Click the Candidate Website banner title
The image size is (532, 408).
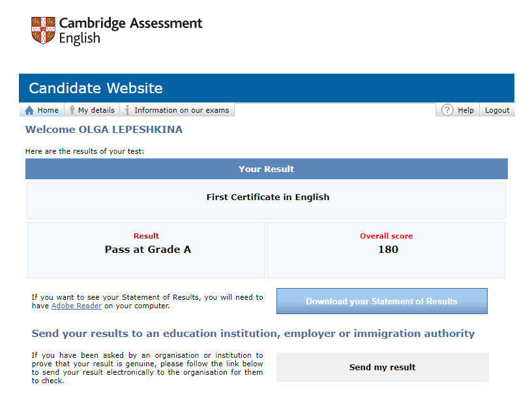coord(96,88)
